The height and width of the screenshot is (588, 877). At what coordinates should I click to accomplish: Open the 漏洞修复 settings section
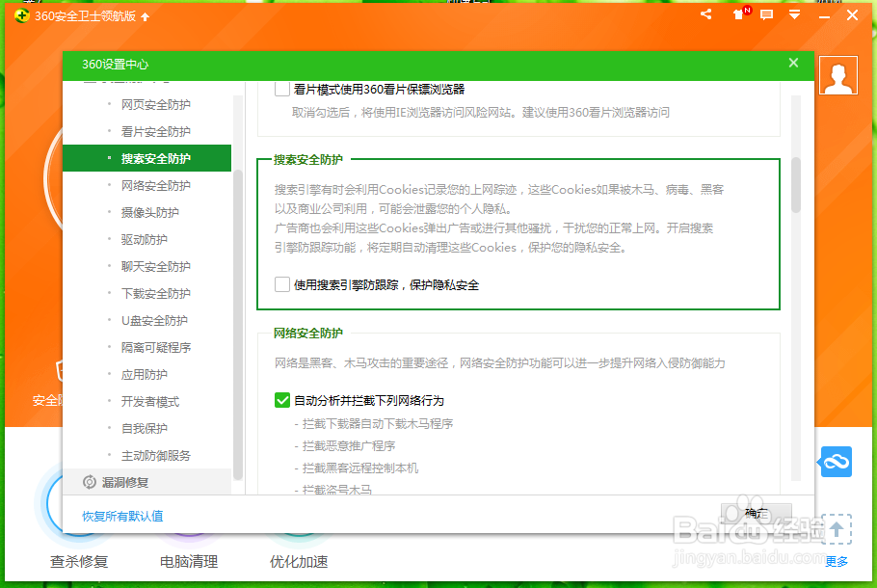pyautogui.click(x=146, y=482)
